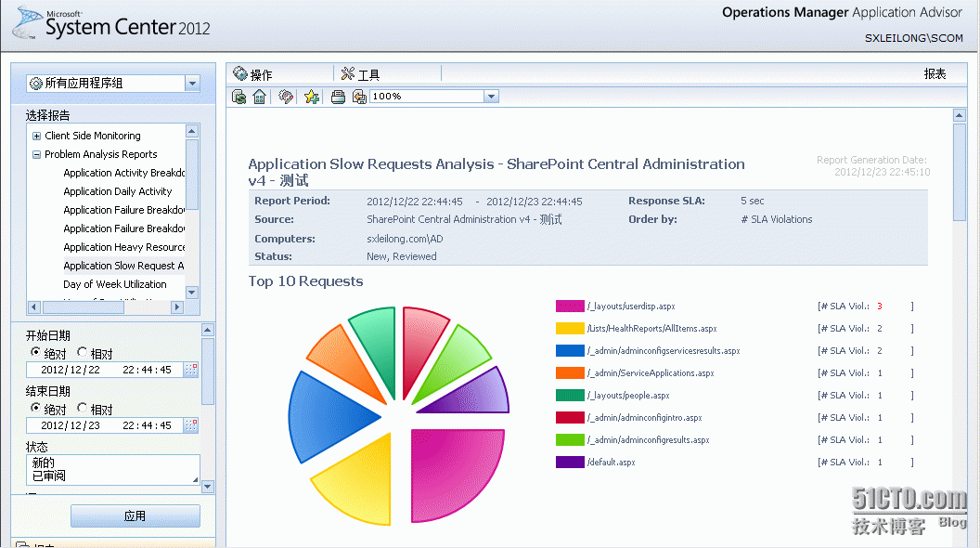Click source 'SharePoint Central Administration v4 - 测试'
The height and width of the screenshot is (548, 980).
[464, 219]
